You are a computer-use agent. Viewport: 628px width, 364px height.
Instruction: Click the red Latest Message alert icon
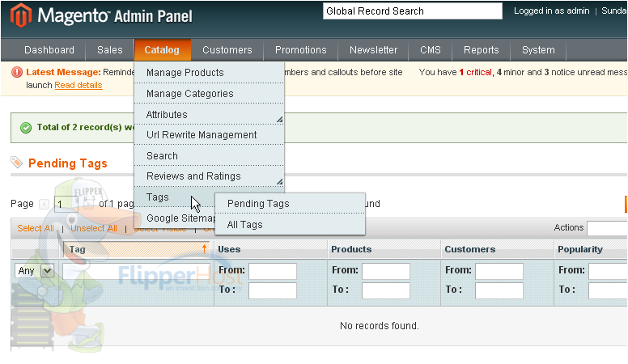[17, 72]
